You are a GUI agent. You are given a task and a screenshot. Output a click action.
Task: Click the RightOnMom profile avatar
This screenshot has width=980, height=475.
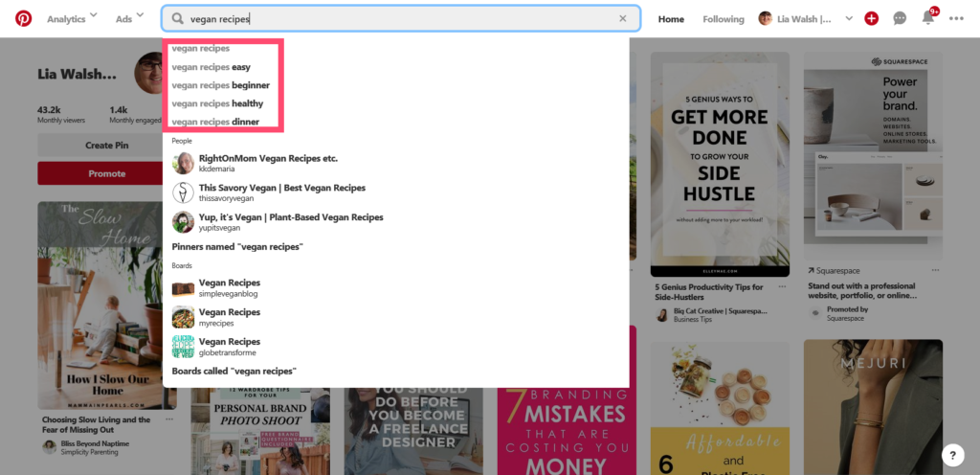183,163
